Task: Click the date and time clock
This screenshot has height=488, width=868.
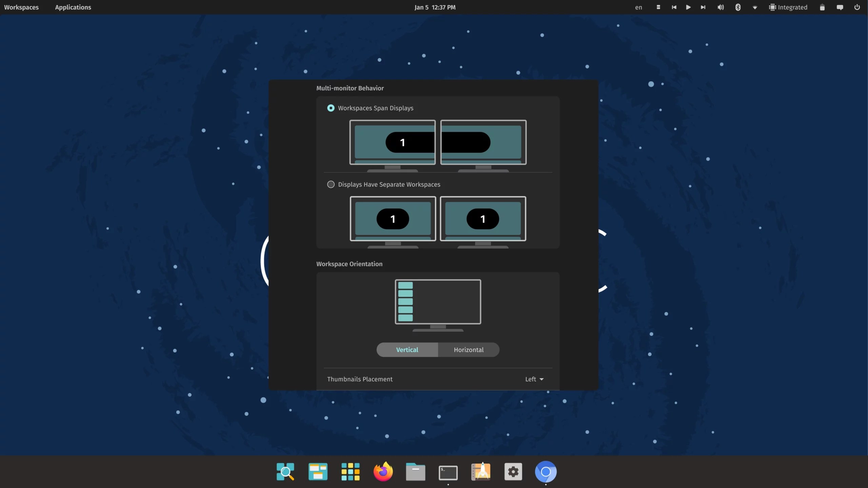Action: coord(435,7)
